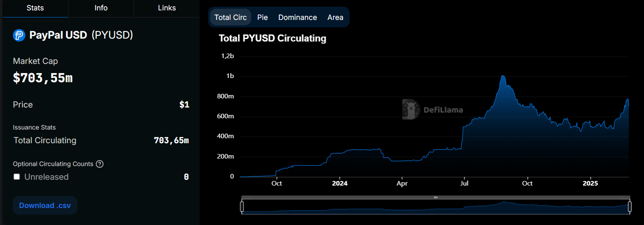Switch chart to Pie view
Image resolution: width=644 pixels, height=225 pixels.
(262, 17)
